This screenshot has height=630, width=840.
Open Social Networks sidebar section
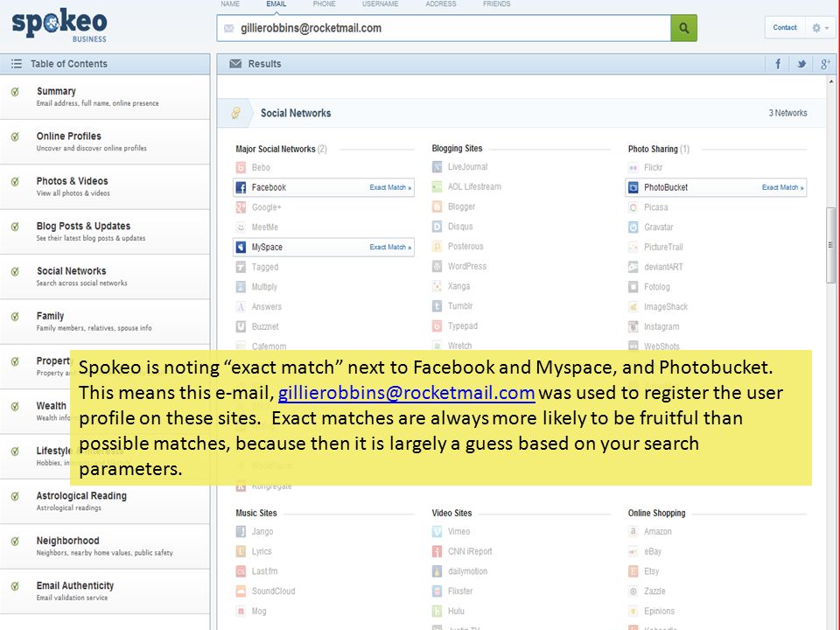tap(105, 277)
